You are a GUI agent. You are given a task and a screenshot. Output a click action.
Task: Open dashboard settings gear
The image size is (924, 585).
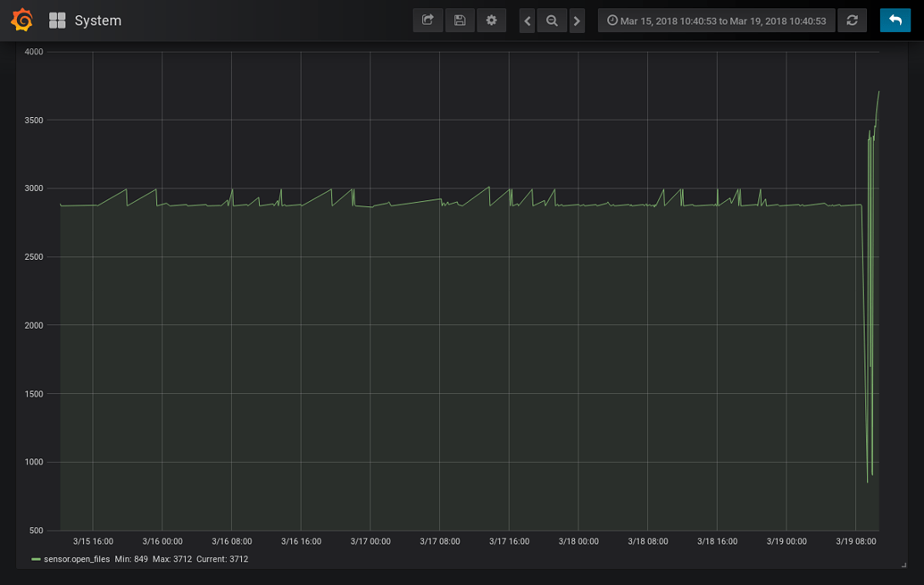coord(492,21)
